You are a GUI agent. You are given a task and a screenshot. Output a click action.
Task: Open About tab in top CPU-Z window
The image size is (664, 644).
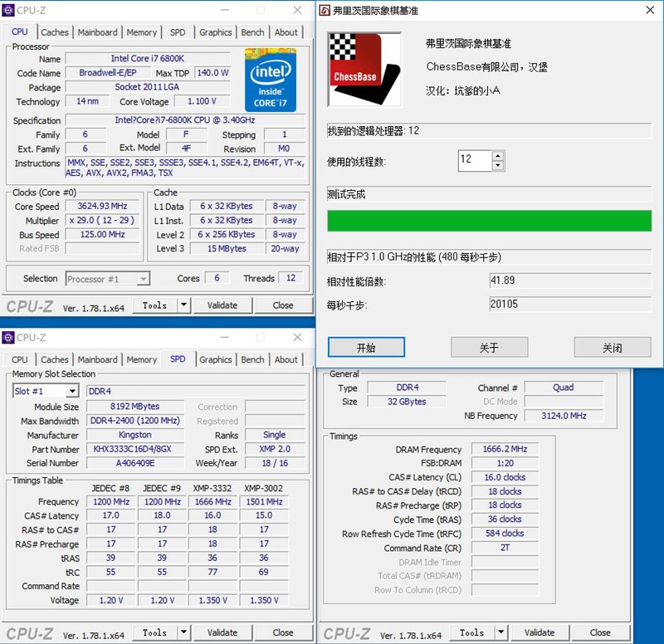[x=286, y=32]
